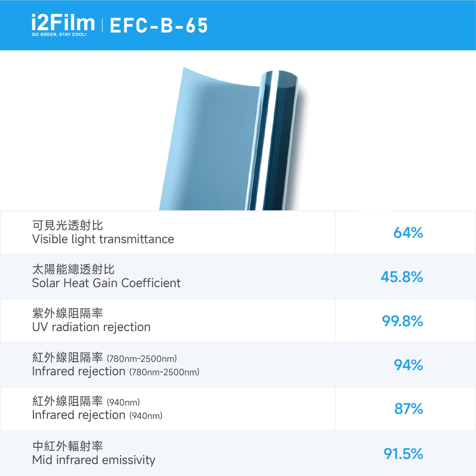Select the Solar Heat Gain Coefficient label
The image size is (476, 476).
tap(106, 283)
